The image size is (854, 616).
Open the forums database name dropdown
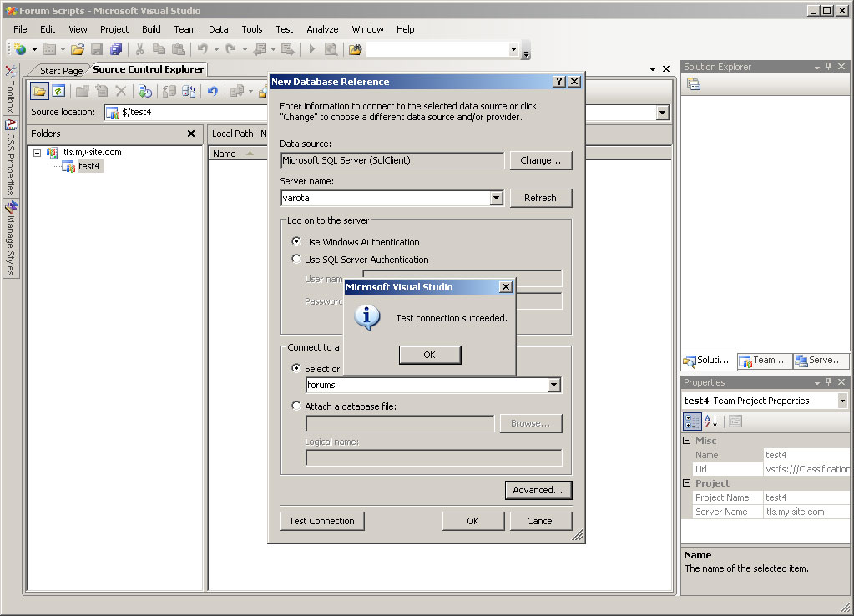(554, 385)
